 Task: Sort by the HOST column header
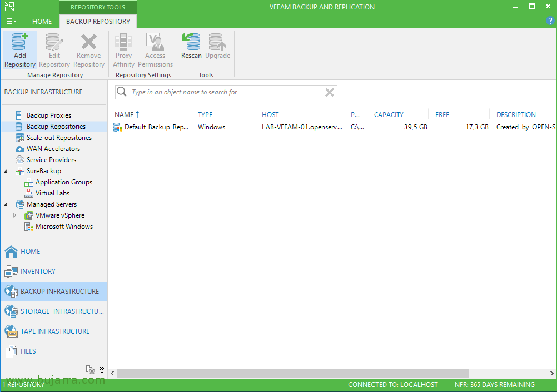click(270, 115)
